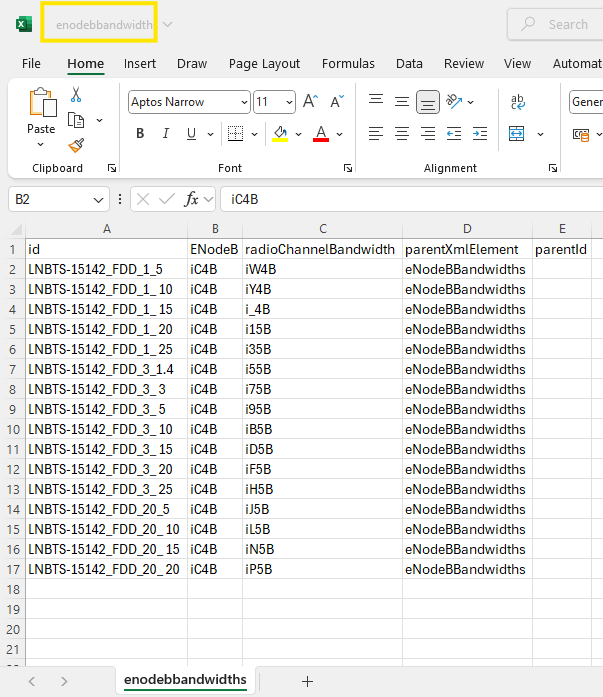Expand the Name Box dropdown arrow
603x697 pixels.
tap(99, 200)
